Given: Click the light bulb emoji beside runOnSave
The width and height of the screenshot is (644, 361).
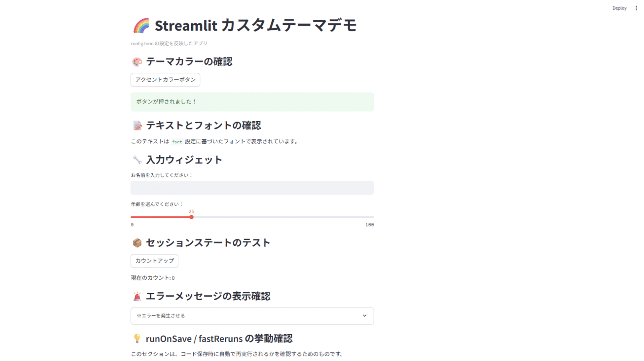Looking at the screenshot, I should click(137, 338).
